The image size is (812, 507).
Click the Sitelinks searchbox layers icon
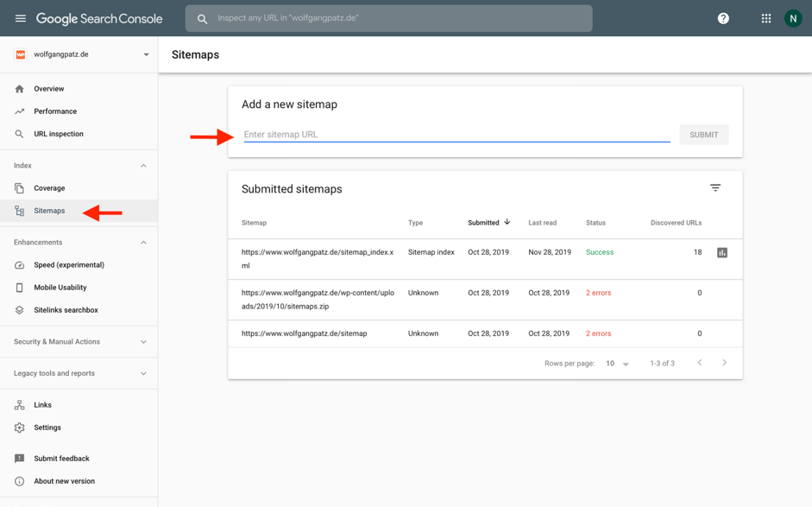click(19, 310)
